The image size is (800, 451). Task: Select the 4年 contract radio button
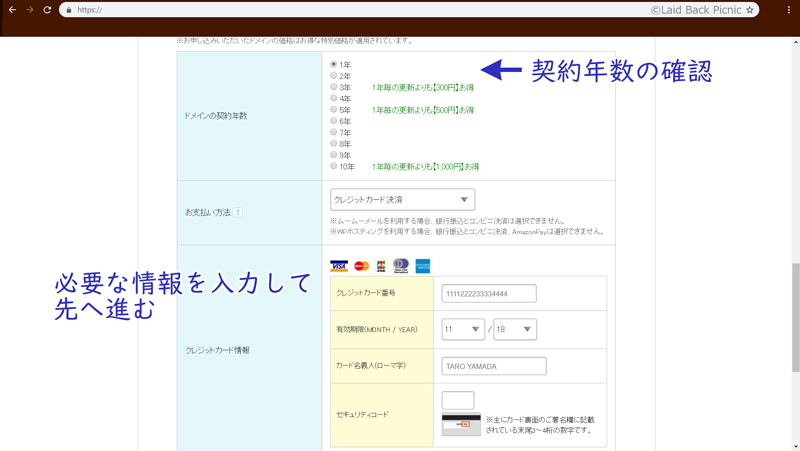coord(333,98)
